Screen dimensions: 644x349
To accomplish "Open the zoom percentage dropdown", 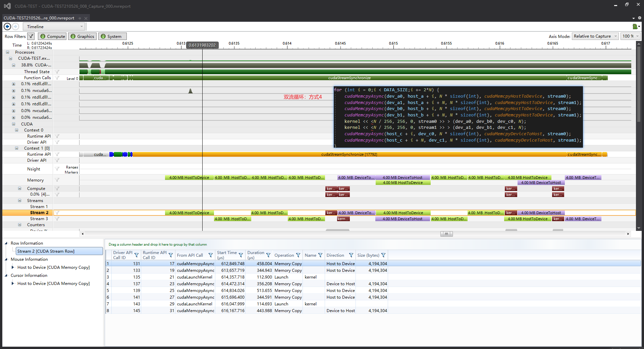I will pyautogui.click(x=631, y=36).
